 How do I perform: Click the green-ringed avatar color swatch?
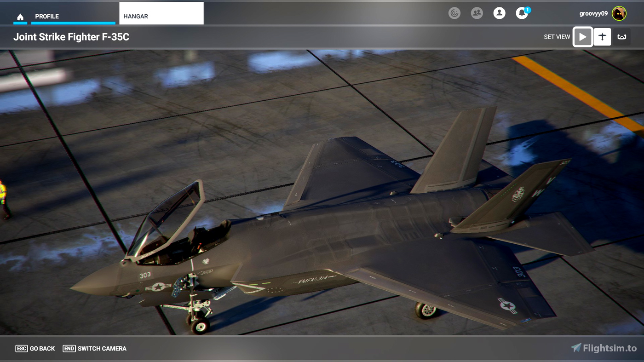click(x=619, y=13)
